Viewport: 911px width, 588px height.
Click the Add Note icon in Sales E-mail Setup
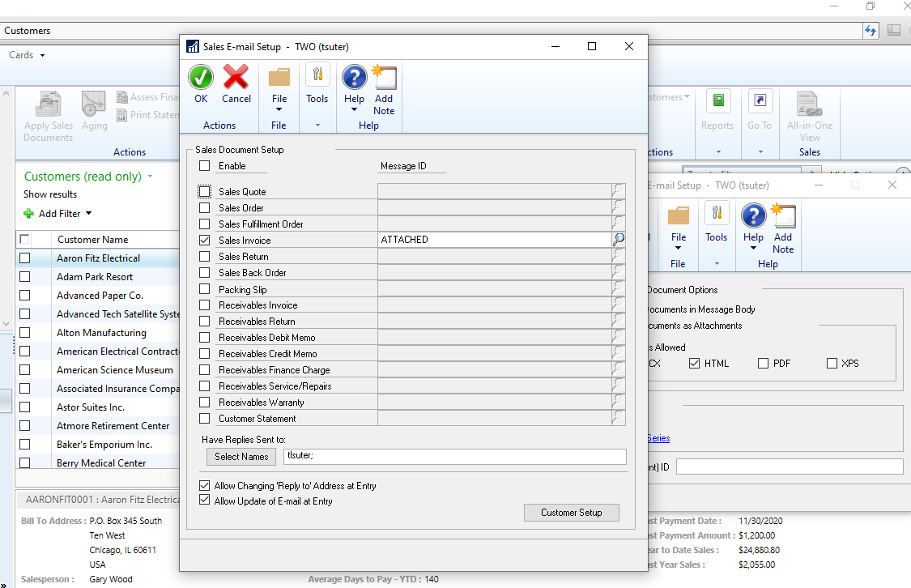(384, 77)
